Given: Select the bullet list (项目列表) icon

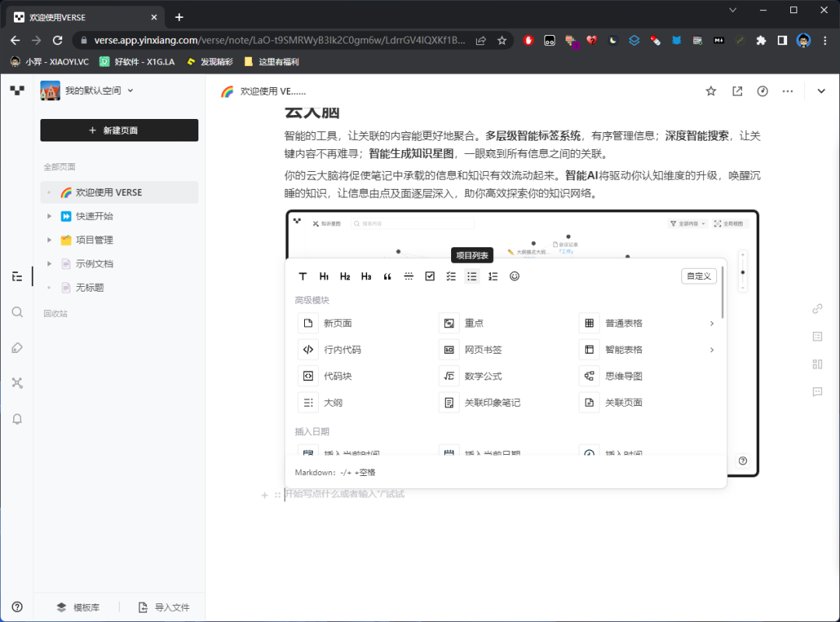Looking at the screenshot, I should (471, 276).
